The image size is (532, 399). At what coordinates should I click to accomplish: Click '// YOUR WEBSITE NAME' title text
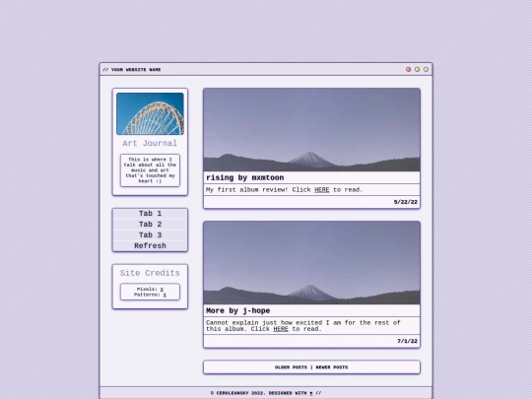pyautogui.click(x=132, y=70)
